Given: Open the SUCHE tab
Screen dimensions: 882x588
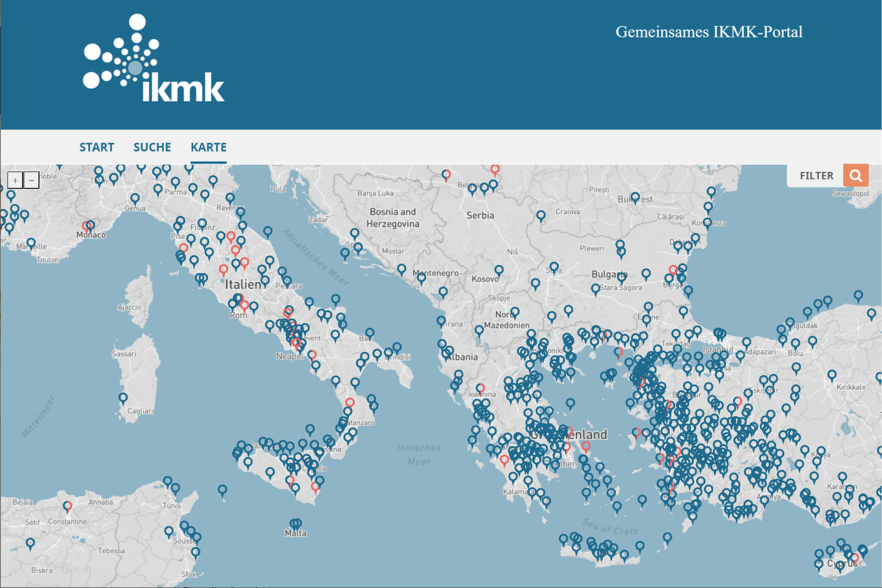Looking at the screenshot, I should (152, 147).
